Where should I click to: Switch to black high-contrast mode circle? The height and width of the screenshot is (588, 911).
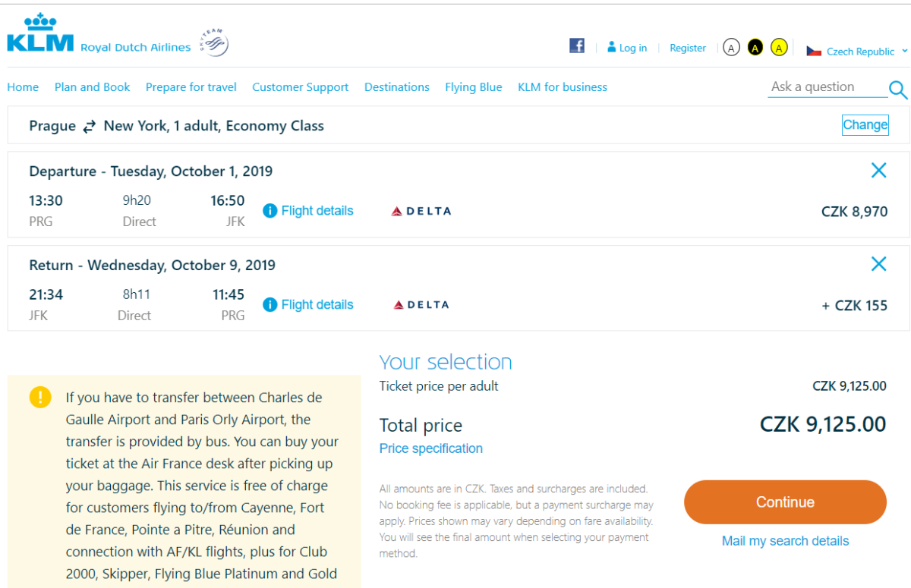[755, 48]
